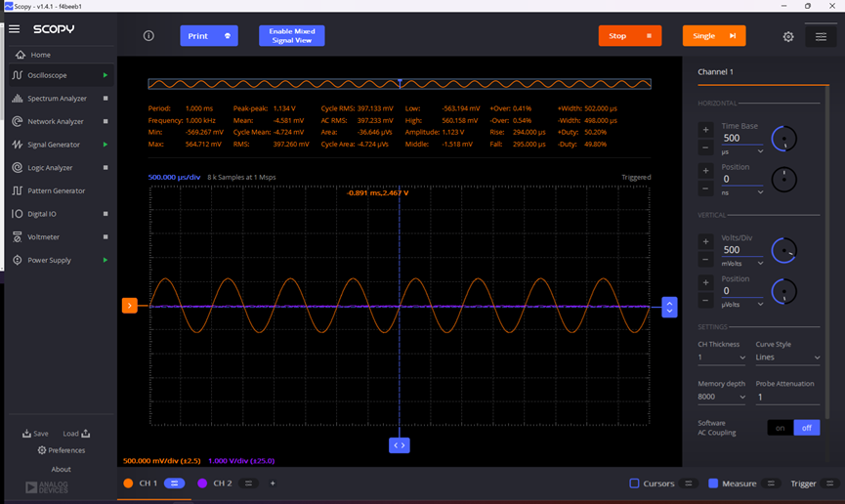Open the Print button dropdown arrow
This screenshot has height=504, width=845.
coord(228,35)
